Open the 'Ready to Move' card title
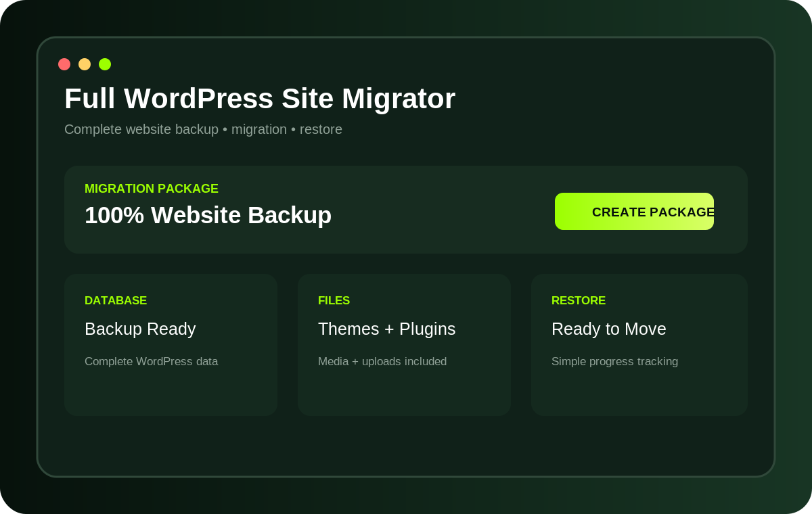This screenshot has width=812, height=514. click(608, 329)
